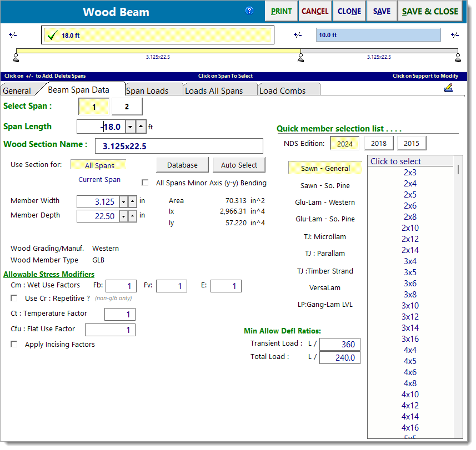Increase span length with up arrow
This screenshot has width=476, height=450.
141,127
